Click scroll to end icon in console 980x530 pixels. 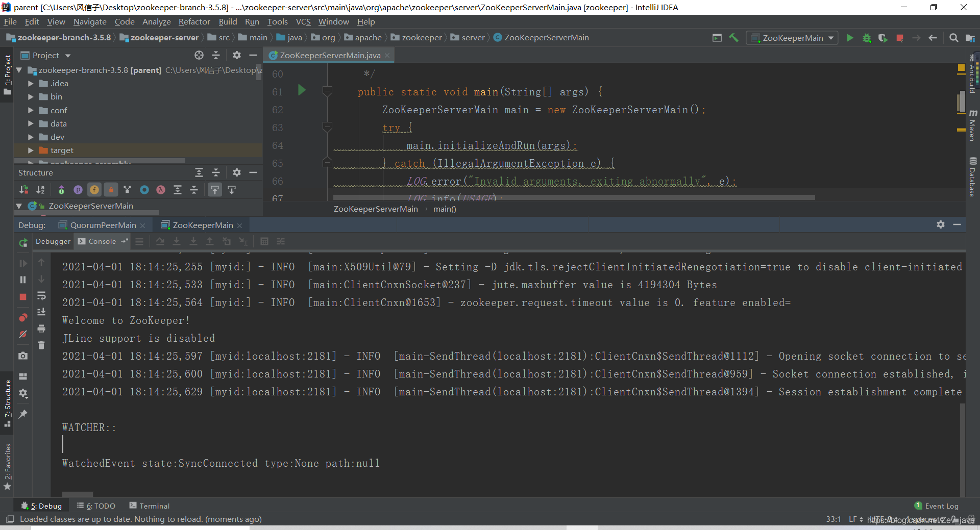[x=41, y=312]
